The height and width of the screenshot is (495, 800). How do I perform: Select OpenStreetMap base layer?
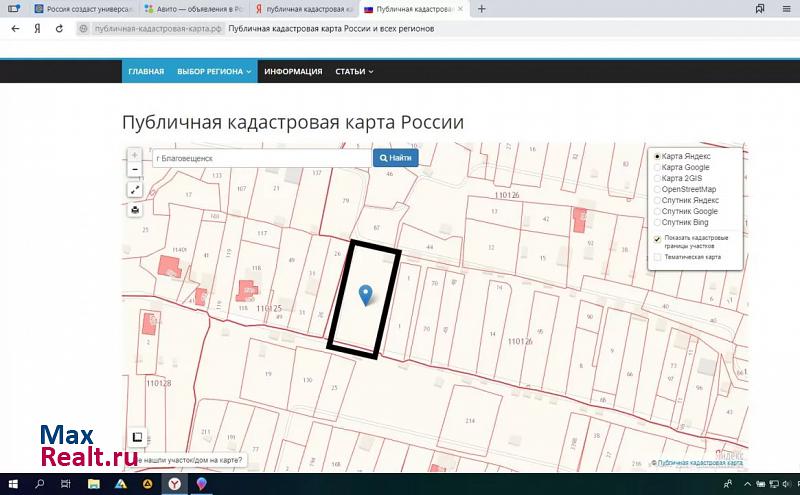point(657,189)
